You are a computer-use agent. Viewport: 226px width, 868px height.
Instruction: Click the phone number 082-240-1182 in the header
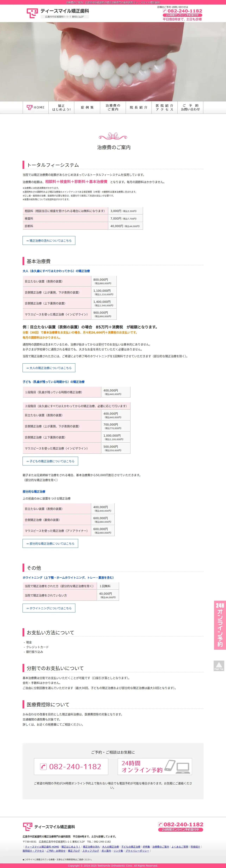pos(182,11)
